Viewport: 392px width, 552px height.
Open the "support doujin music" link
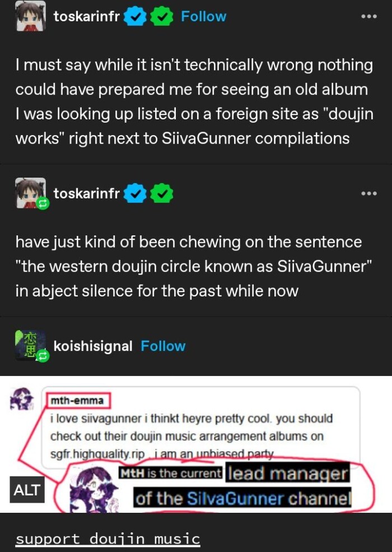[108, 539]
